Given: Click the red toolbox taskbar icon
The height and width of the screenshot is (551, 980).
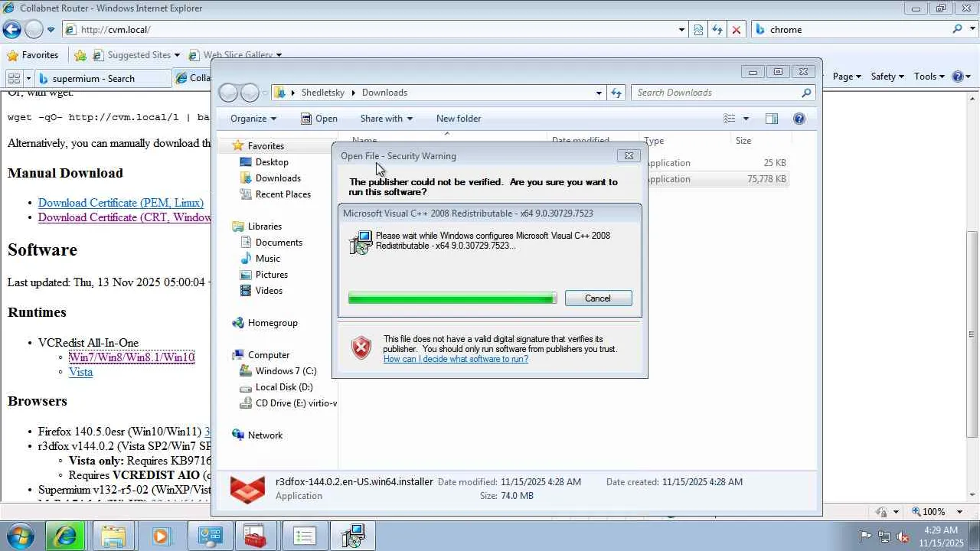Looking at the screenshot, I should pyautogui.click(x=256, y=536).
